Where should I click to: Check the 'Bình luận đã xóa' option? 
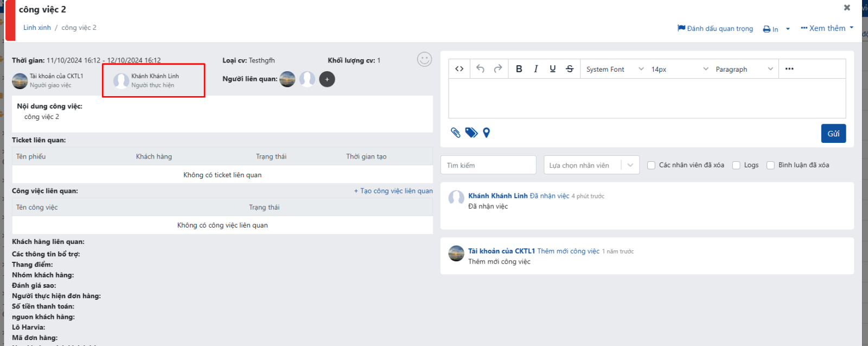770,165
